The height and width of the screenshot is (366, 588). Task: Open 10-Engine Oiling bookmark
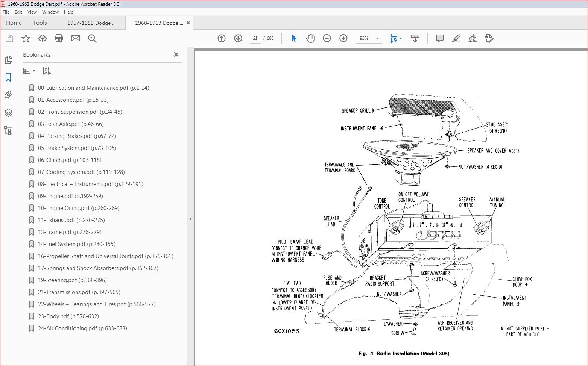(79, 208)
